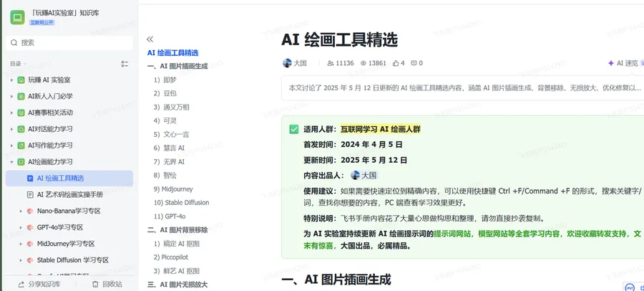This screenshot has height=291, width=644.
Task: Jump to outline item 9) Midjourney
Action: [173, 189]
